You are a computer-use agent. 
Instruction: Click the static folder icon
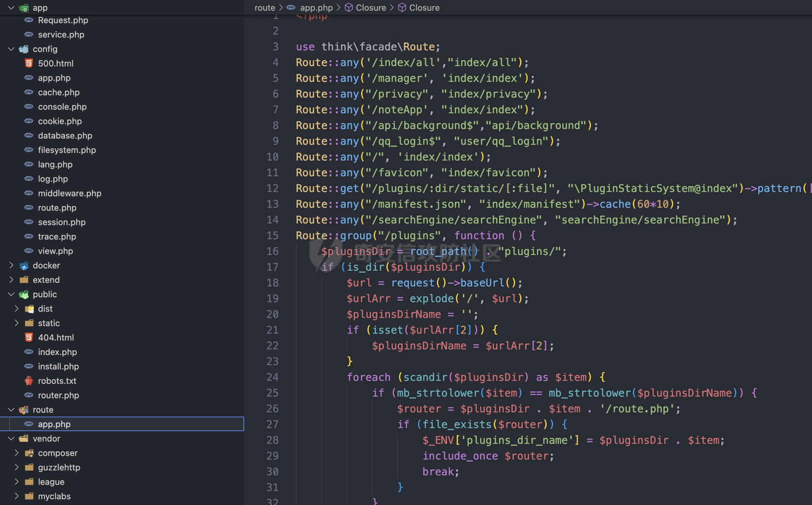(29, 323)
